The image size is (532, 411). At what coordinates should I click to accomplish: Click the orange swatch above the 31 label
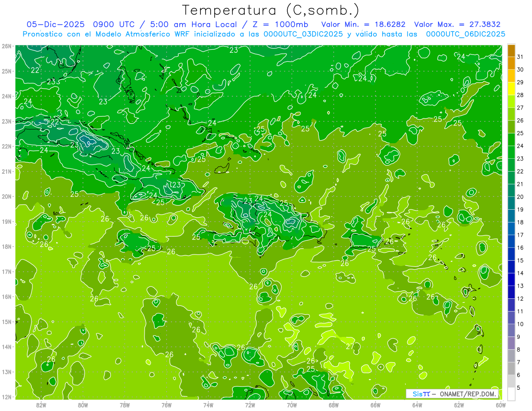[511, 51]
